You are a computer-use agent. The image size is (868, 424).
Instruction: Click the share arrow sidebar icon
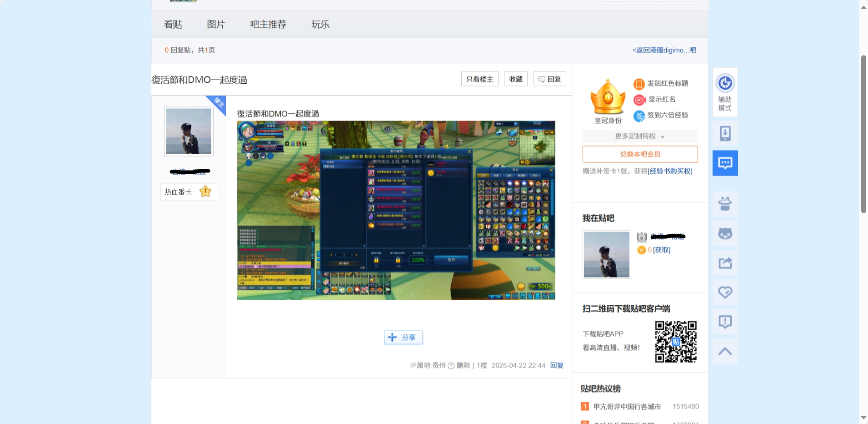(725, 263)
